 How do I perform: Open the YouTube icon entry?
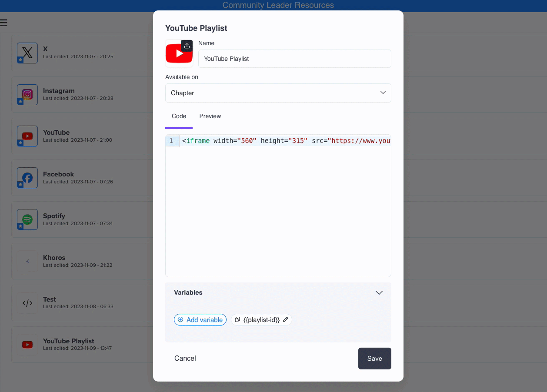point(27,136)
